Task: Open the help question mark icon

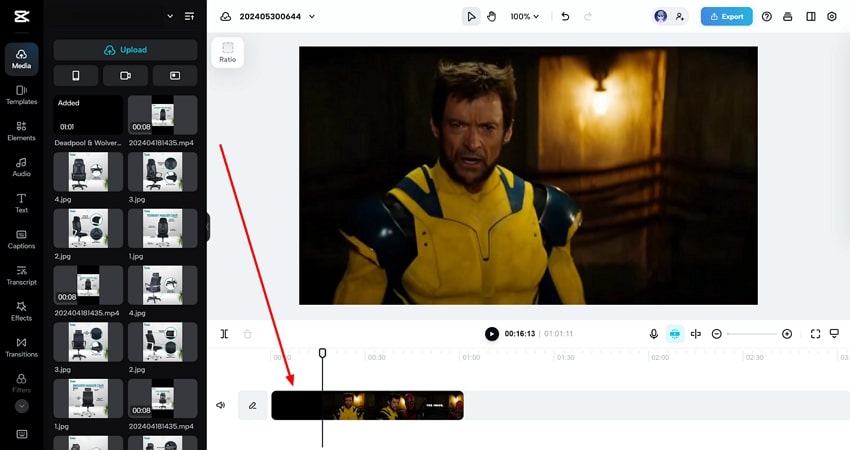Action: pyautogui.click(x=767, y=16)
